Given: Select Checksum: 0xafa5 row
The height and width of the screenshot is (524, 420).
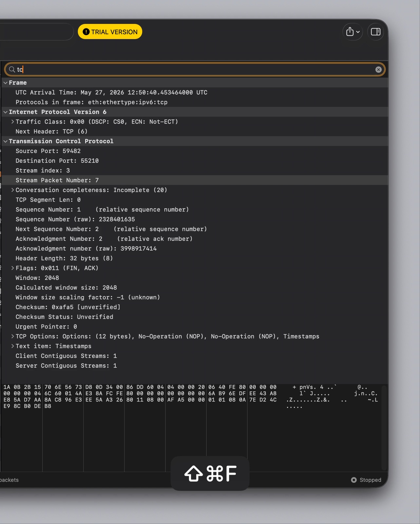Looking at the screenshot, I should point(195,307).
